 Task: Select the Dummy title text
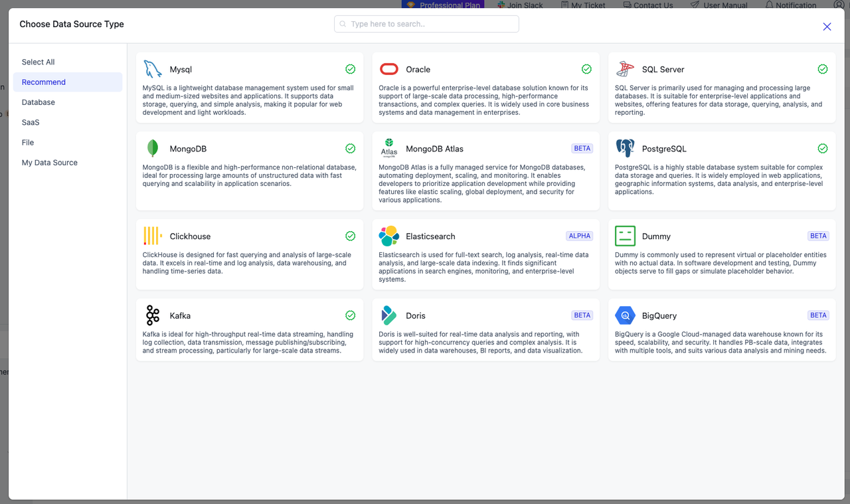[x=656, y=236]
